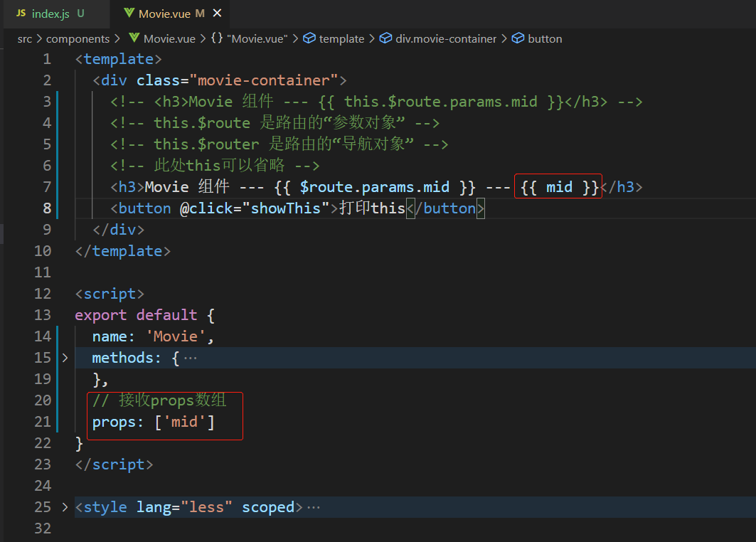This screenshot has width=756, height=542.
Task: Open the div.movie-container breadcrumb
Action: [x=445, y=39]
